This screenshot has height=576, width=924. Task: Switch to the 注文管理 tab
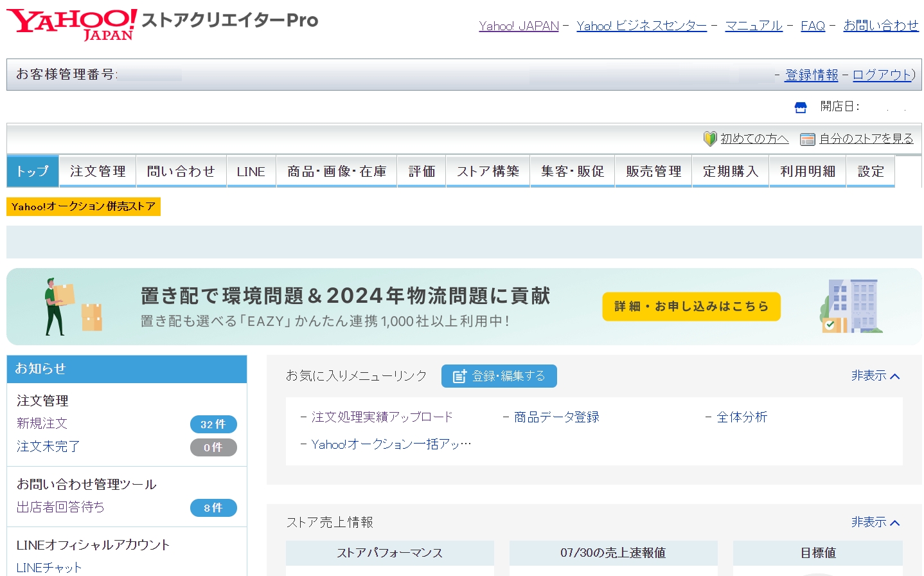(x=96, y=171)
